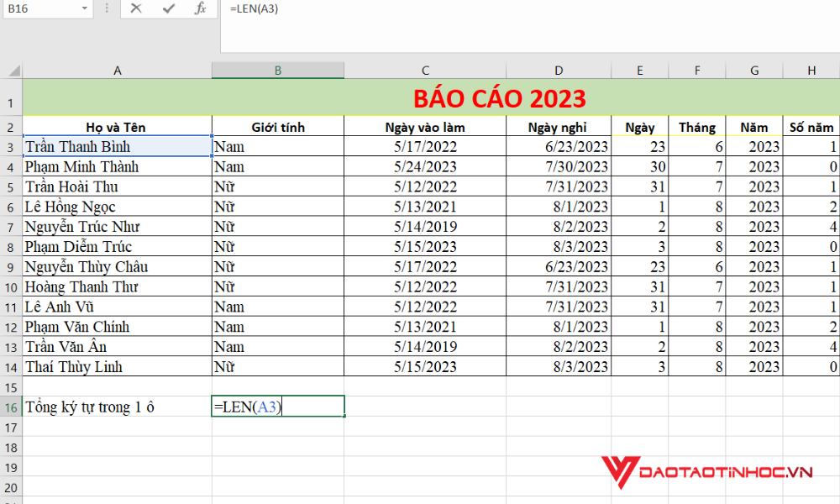This screenshot has width=840, height=504.
Task: Select Ngày value 30 in row 4
Action: (x=639, y=166)
